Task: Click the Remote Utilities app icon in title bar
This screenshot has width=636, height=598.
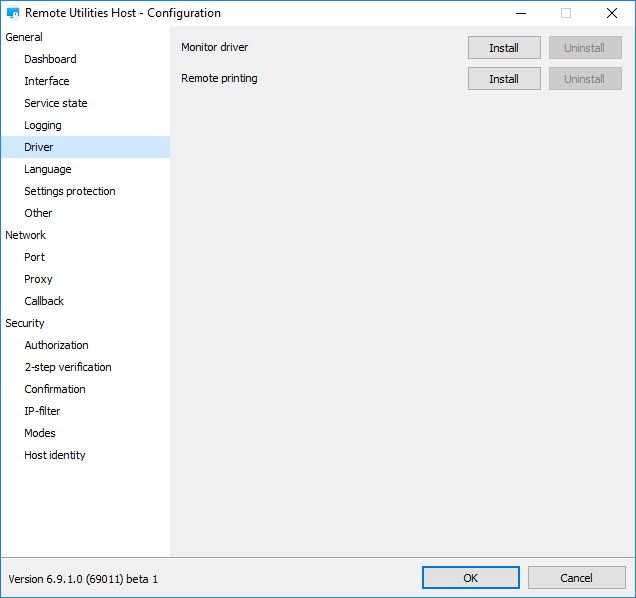Action: (x=13, y=13)
